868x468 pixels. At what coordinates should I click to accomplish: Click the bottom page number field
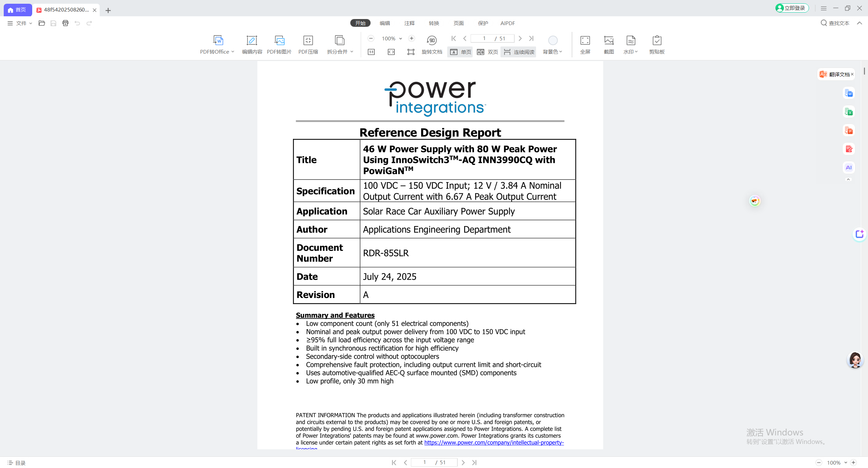click(x=434, y=463)
